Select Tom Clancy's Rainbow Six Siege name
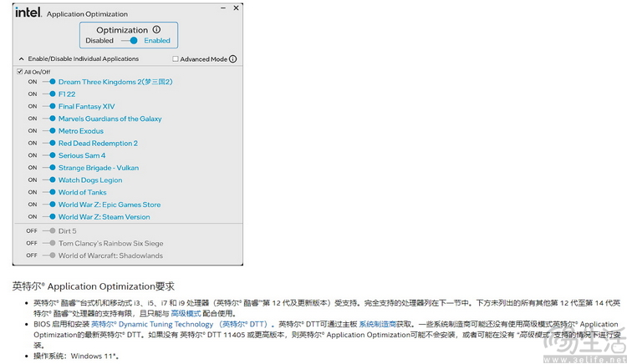627x364 pixels. click(110, 244)
